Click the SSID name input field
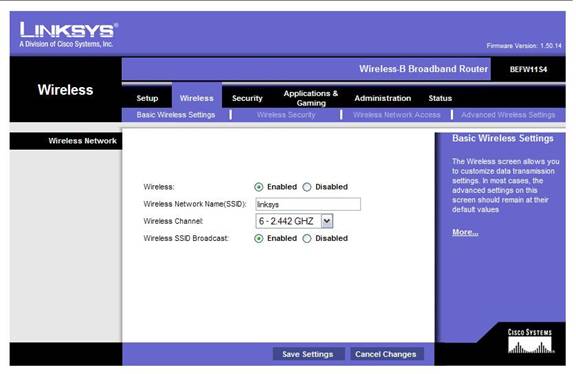The height and width of the screenshot is (374, 576). coord(308,204)
